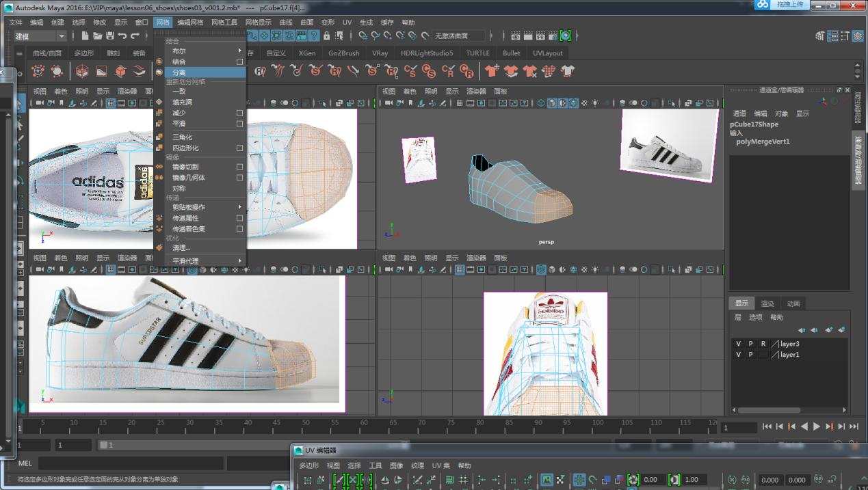The image size is (868, 490).
Task: Click the Save Scene floppy icon
Action: 109,36
